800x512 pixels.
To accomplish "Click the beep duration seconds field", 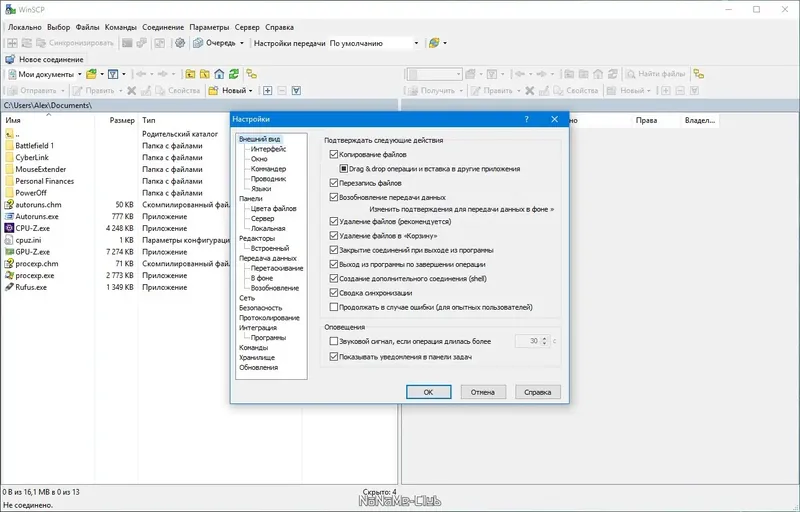I will click(528, 341).
